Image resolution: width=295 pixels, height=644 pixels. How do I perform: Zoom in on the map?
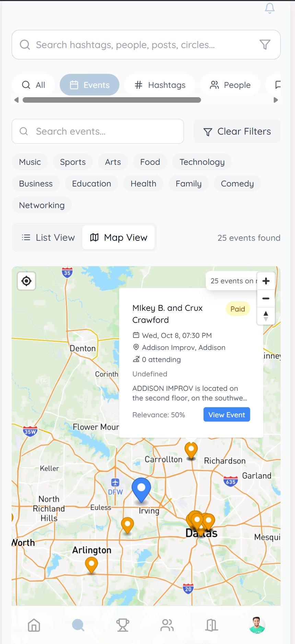click(266, 281)
